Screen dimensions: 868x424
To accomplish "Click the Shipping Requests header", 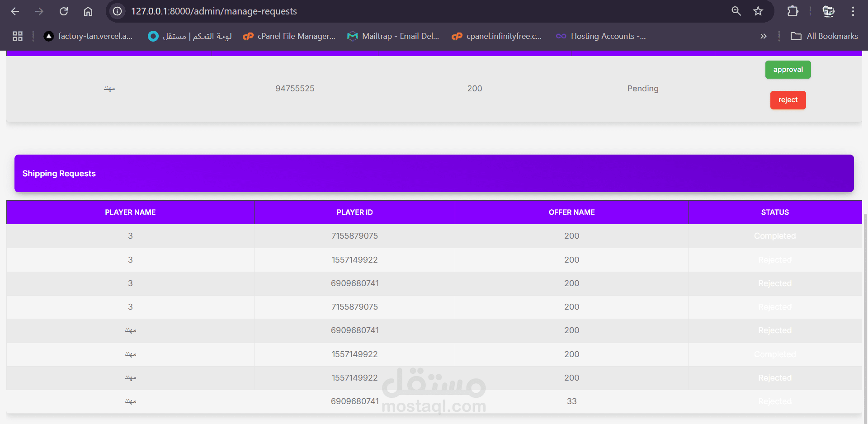I will pos(434,174).
